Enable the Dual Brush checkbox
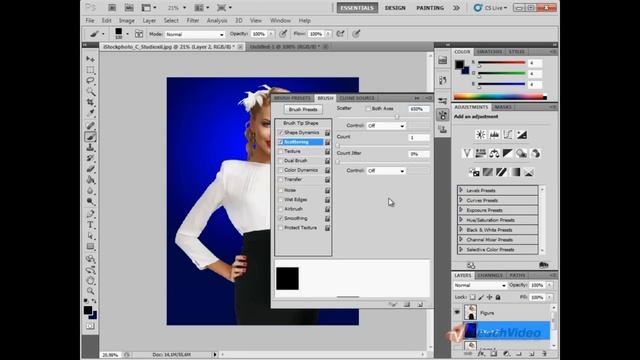This screenshot has height=360, width=640. 280,161
